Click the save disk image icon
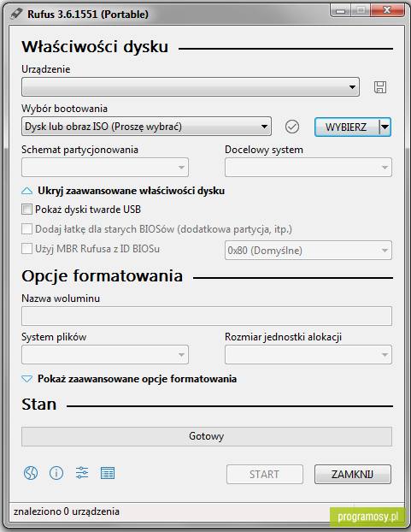Viewport: 411px width, 532px height. tap(380, 87)
